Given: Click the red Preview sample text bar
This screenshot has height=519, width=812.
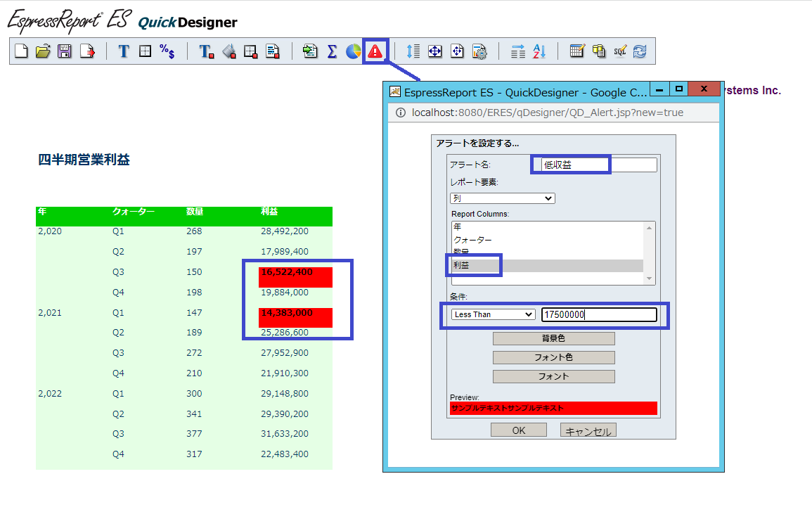Looking at the screenshot, I should (553, 408).
